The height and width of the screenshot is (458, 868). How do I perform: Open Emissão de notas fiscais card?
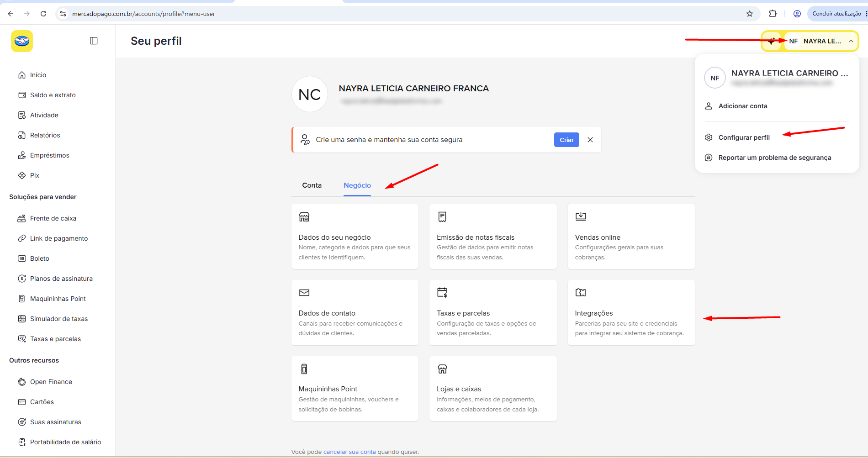point(493,237)
